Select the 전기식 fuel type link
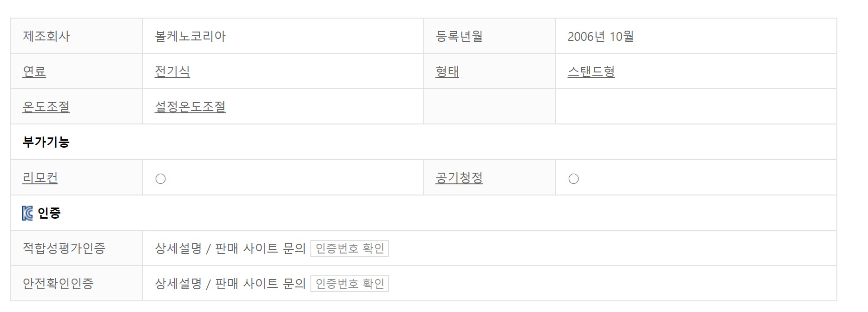Image resolution: width=868 pixels, height=312 pixels. click(172, 71)
